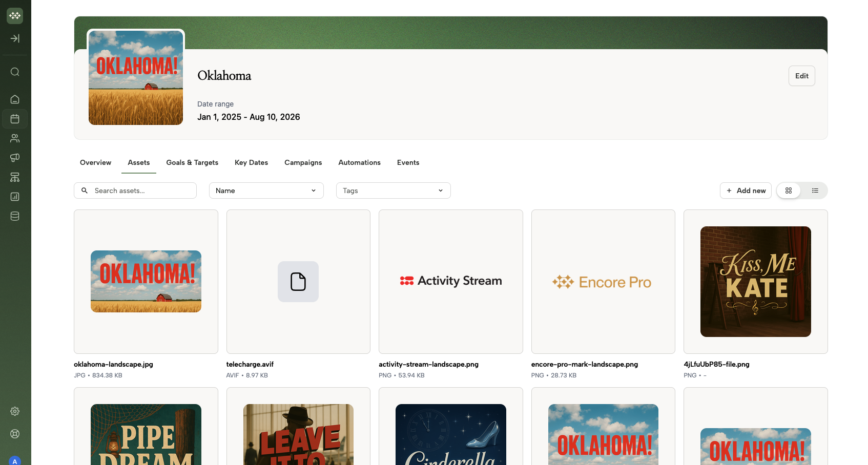Switch to the Goals & Targets tab

click(192, 162)
